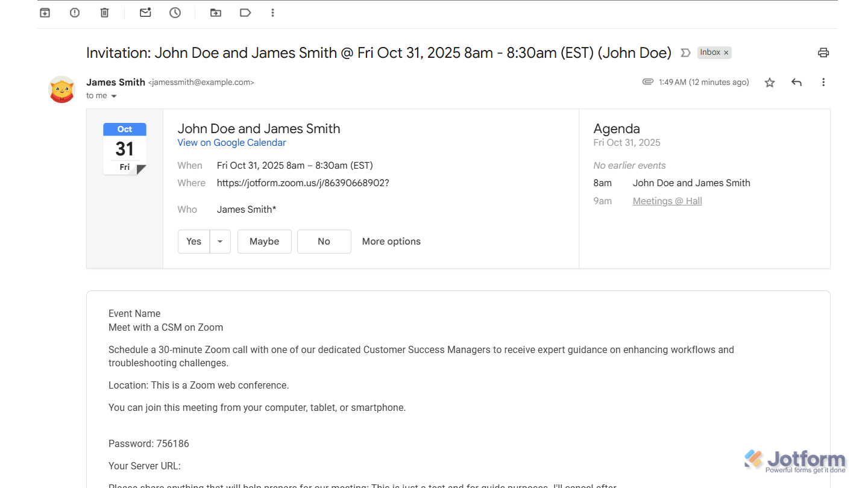Open the message three-dot options menu
This screenshot has height=488, width=868.
pos(823,82)
